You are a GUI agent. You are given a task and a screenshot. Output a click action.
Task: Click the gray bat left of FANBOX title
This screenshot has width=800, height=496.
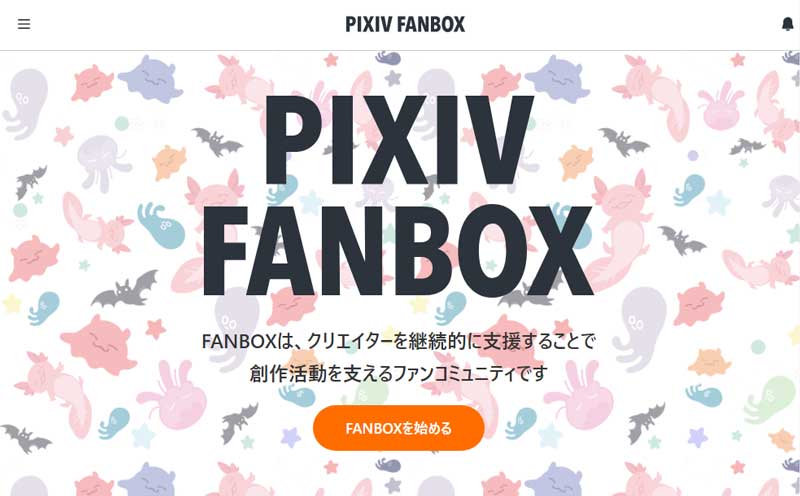point(124,290)
